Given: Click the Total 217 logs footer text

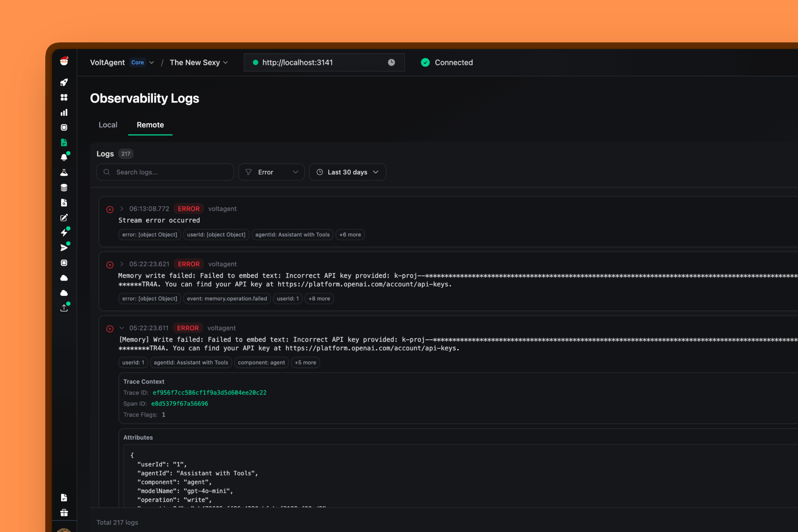Looking at the screenshot, I should [117, 522].
